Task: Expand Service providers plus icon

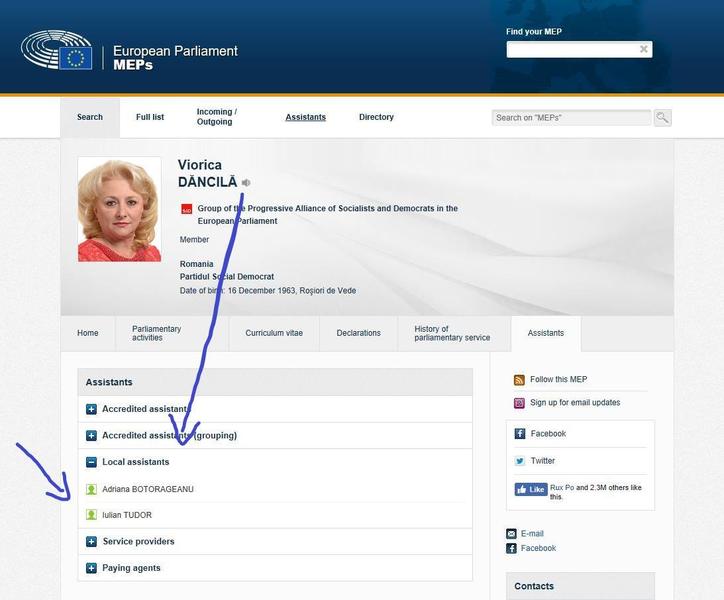Action: point(91,541)
